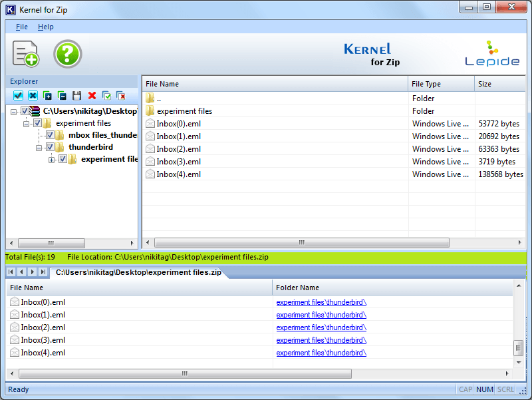Select mbox files_thunde folder in Explorer tree
The width and height of the screenshot is (532, 400).
click(102, 135)
